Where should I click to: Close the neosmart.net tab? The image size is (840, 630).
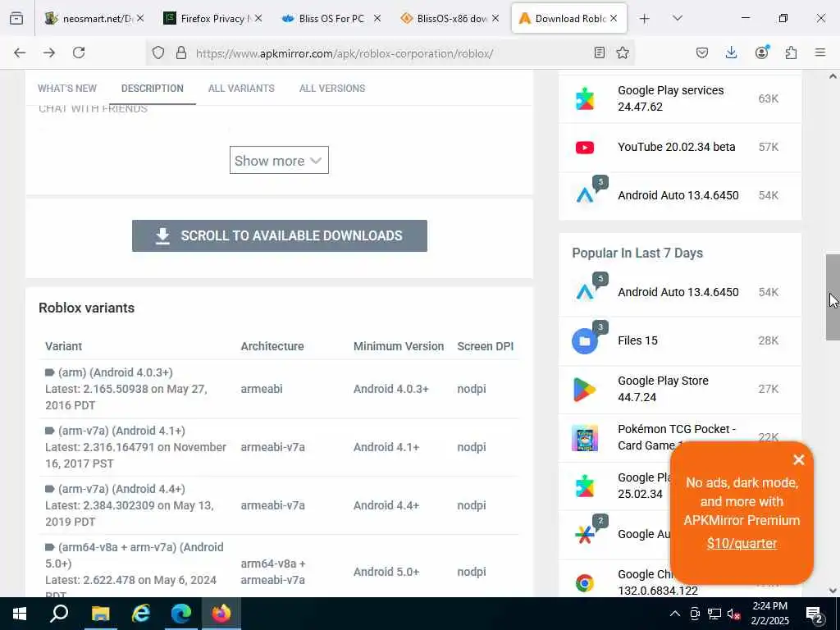click(x=139, y=18)
